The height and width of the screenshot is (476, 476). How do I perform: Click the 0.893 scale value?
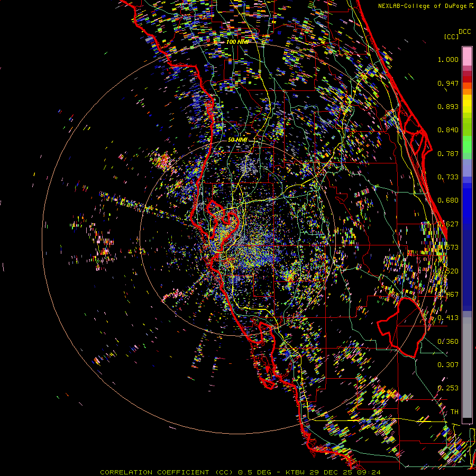[x=448, y=106]
